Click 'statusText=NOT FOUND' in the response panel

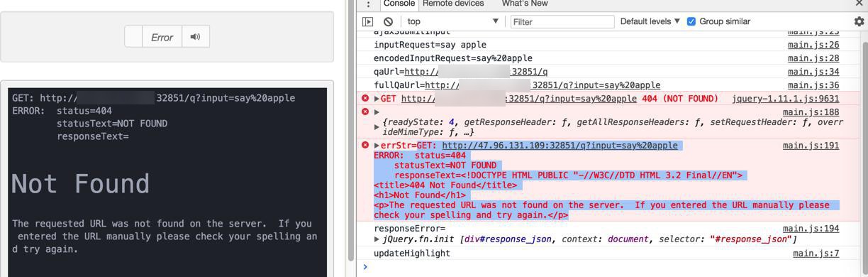pyautogui.click(x=112, y=124)
